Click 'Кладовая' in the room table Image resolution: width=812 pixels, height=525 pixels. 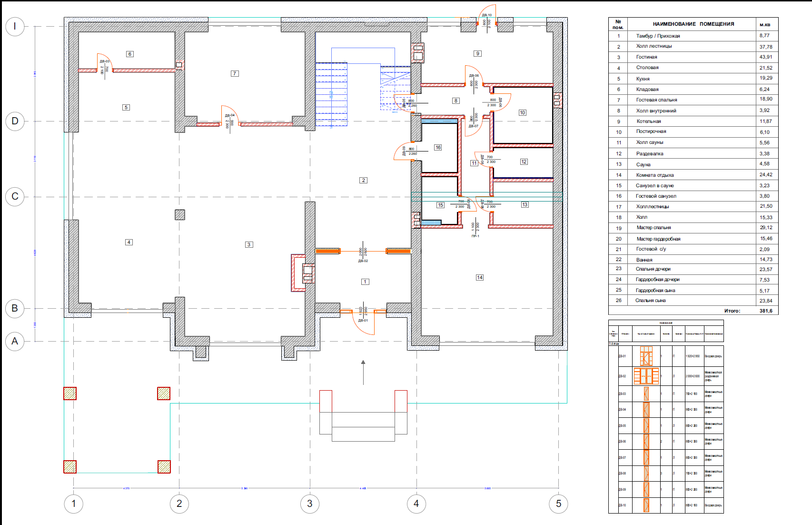pyautogui.click(x=648, y=89)
